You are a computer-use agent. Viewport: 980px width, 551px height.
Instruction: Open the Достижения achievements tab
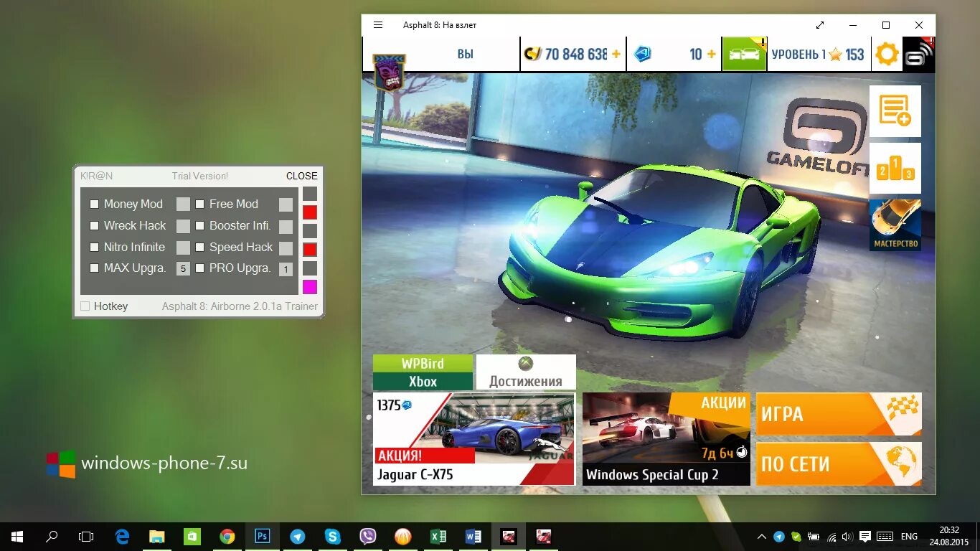[x=526, y=372]
